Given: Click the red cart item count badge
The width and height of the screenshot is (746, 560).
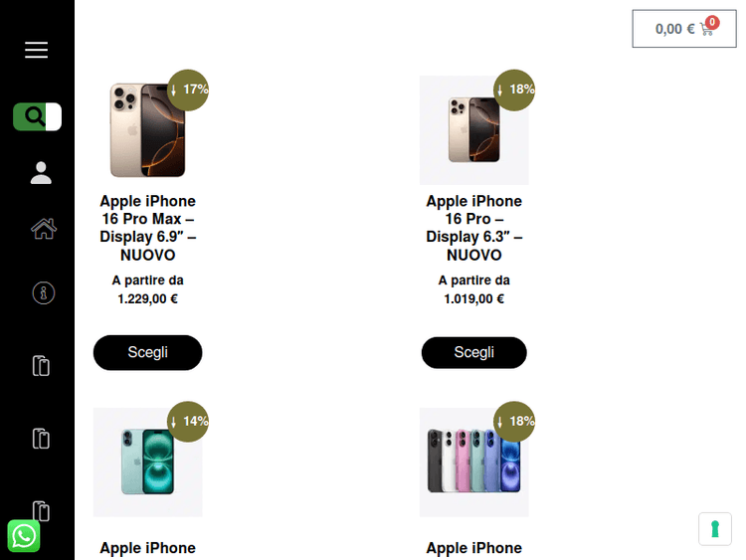Looking at the screenshot, I should [712, 22].
